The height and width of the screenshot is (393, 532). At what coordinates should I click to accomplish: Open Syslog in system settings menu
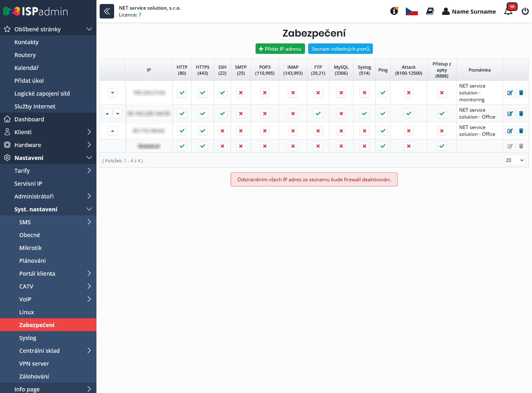click(x=28, y=338)
